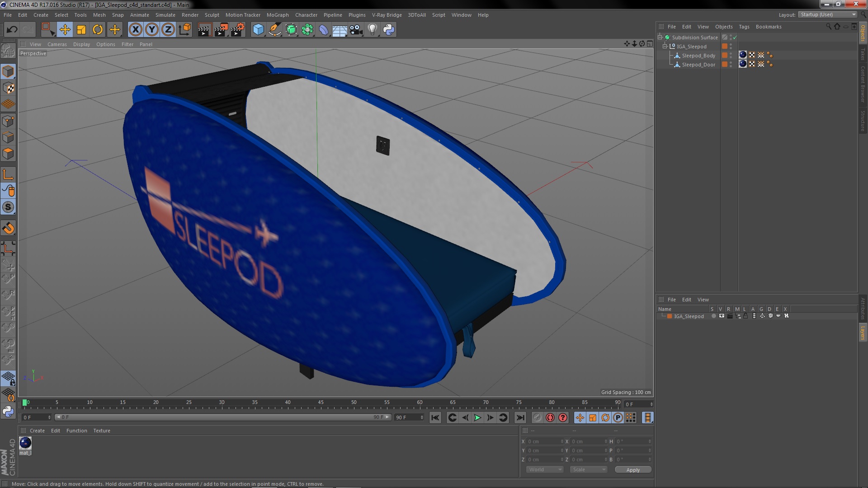
Task: Click the Play Forwards button
Action: point(477,418)
